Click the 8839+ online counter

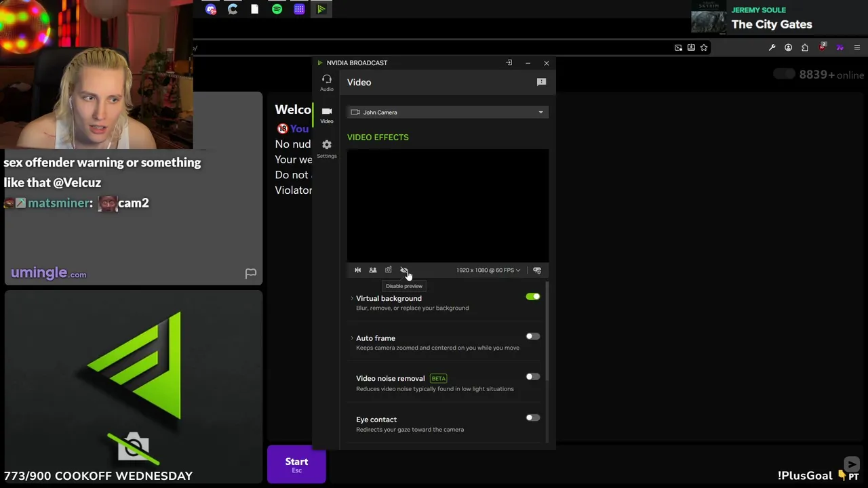(831, 75)
